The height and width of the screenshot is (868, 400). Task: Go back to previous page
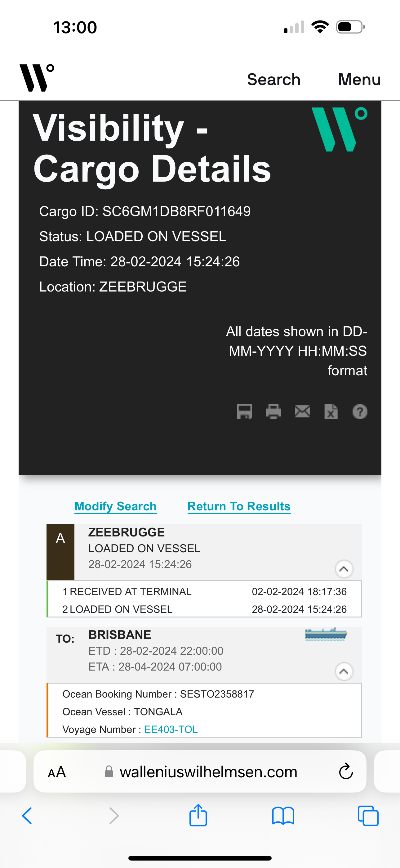coord(27,816)
